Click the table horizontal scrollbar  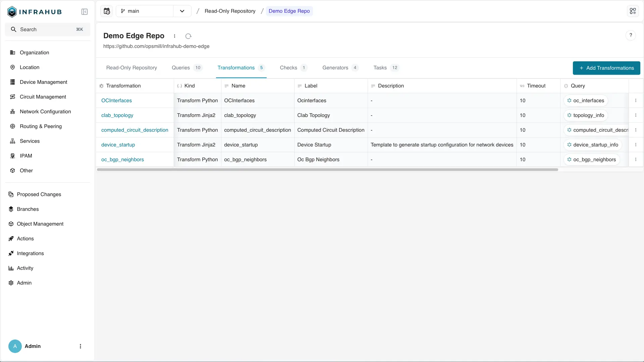click(x=327, y=170)
